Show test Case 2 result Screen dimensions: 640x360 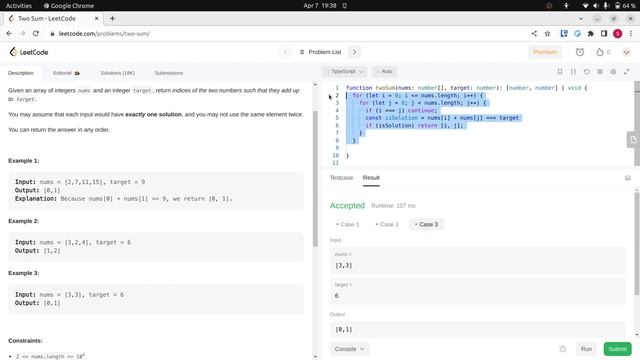click(x=387, y=224)
